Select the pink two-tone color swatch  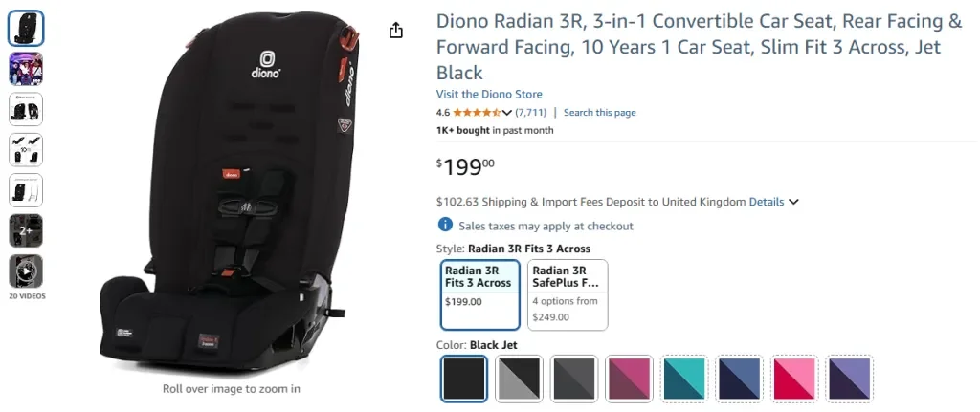794,379
